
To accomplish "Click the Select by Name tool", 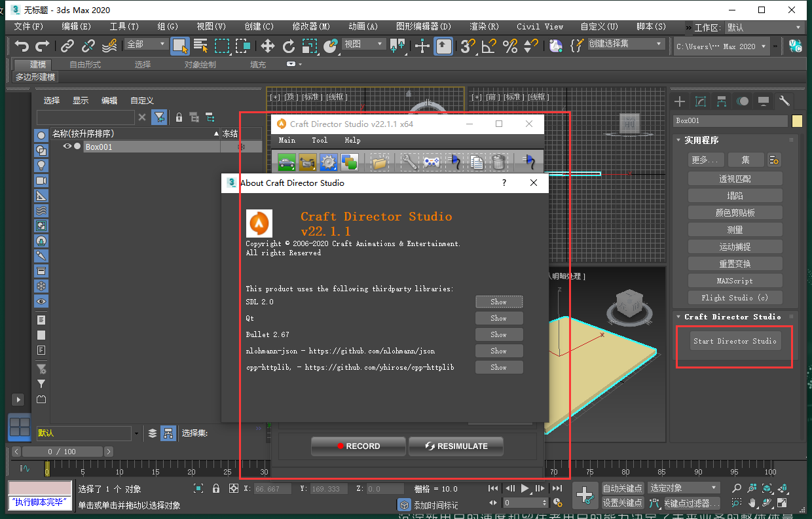I will pyautogui.click(x=200, y=46).
